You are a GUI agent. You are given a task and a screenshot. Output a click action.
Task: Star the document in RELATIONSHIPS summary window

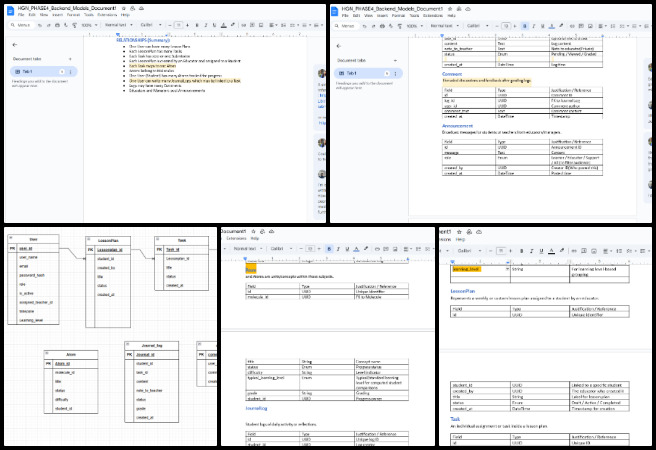(124, 8)
